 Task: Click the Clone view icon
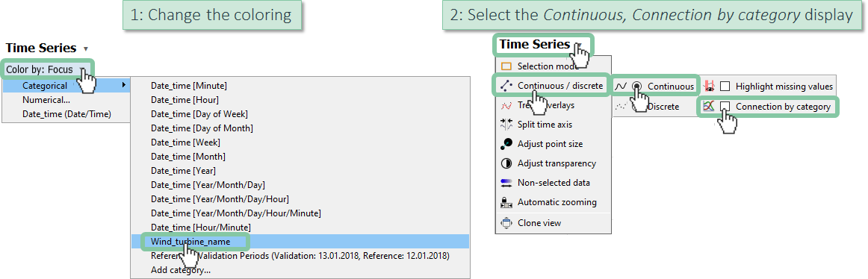click(506, 223)
